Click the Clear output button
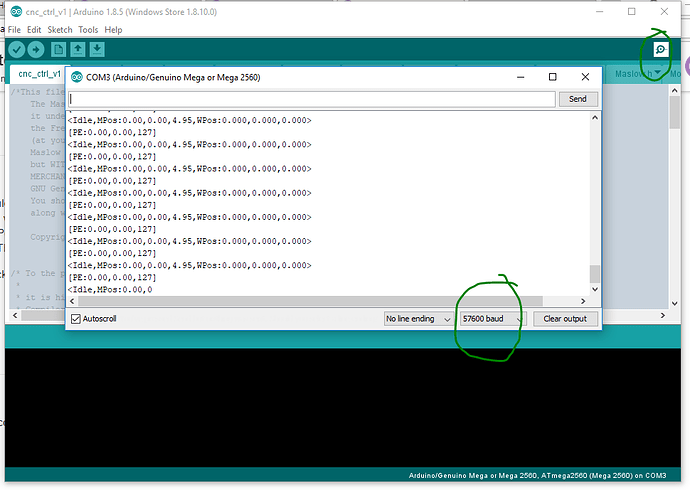Viewport: 690px width, 490px height. click(565, 319)
